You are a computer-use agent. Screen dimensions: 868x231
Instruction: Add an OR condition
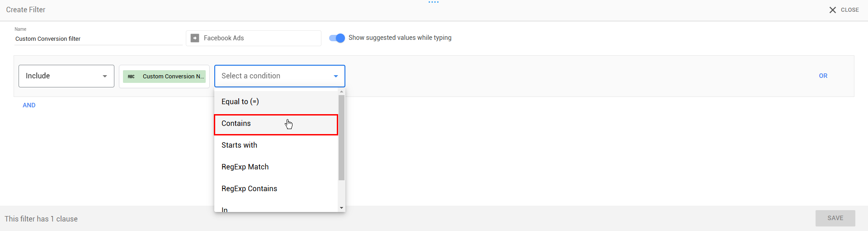[x=823, y=76]
